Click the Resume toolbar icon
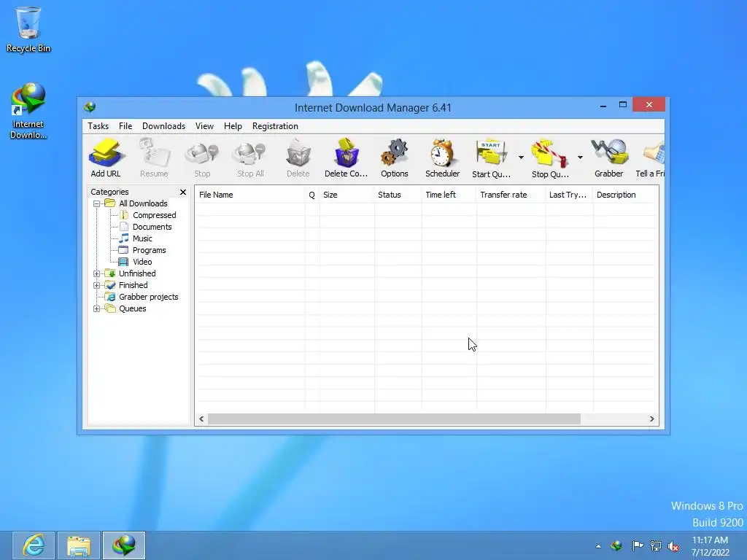 (154, 158)
